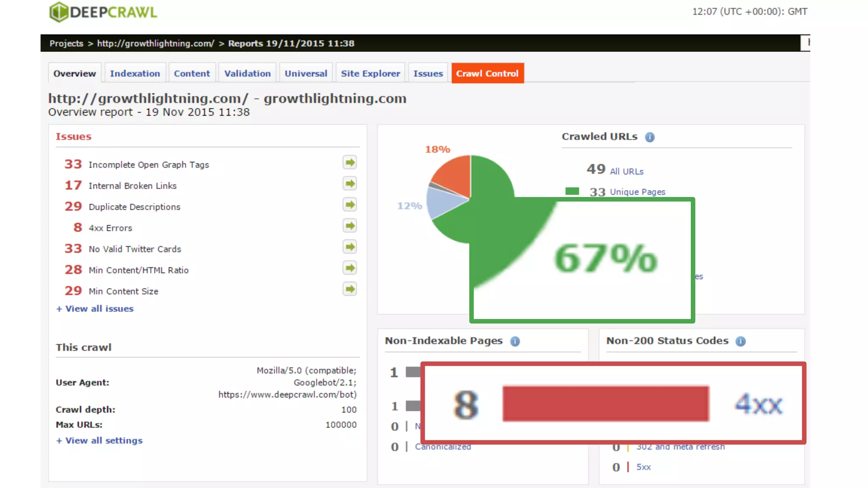Click arrow icon beside Internal Broken Links
The width and height of the screenshot is (868, 488).
point(350,184)
